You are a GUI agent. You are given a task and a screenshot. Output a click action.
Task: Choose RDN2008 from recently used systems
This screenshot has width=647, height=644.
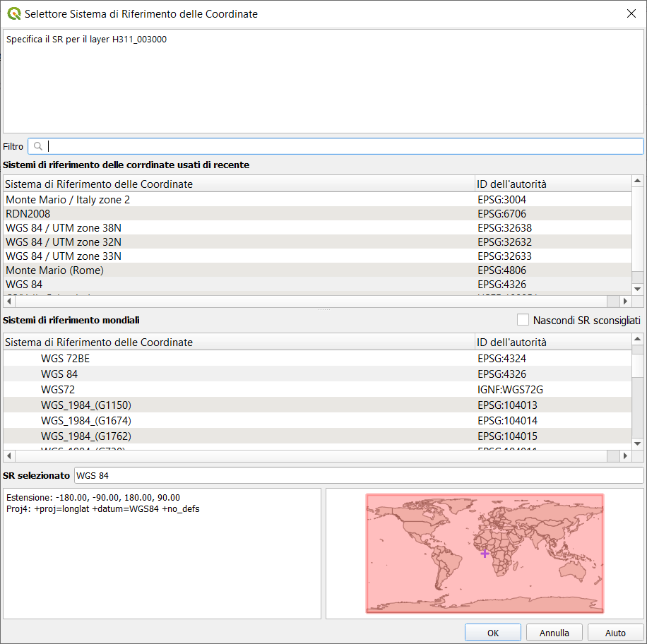[x=28, y=214]
